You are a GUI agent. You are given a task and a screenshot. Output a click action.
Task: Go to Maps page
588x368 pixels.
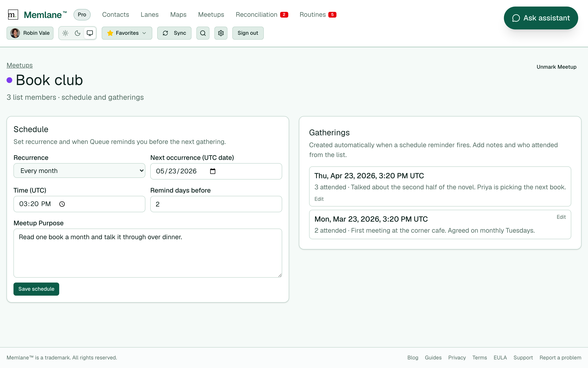tap(178, 15)
